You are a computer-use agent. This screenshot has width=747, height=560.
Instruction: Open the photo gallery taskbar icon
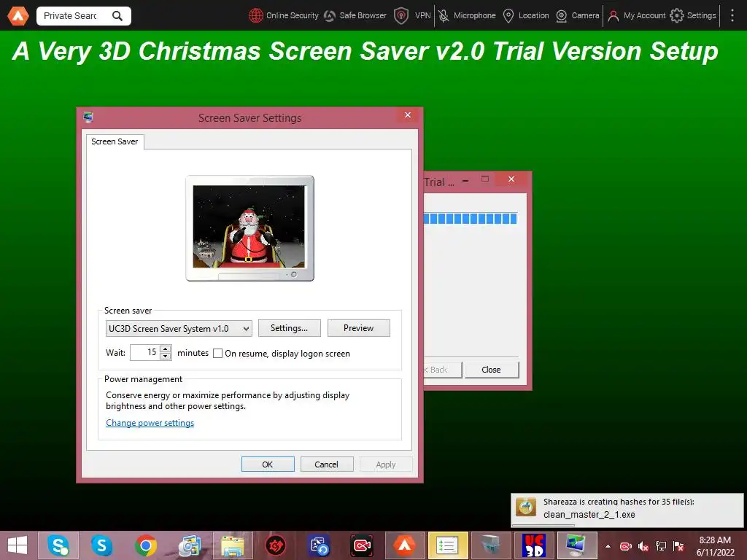pos(189,545)
